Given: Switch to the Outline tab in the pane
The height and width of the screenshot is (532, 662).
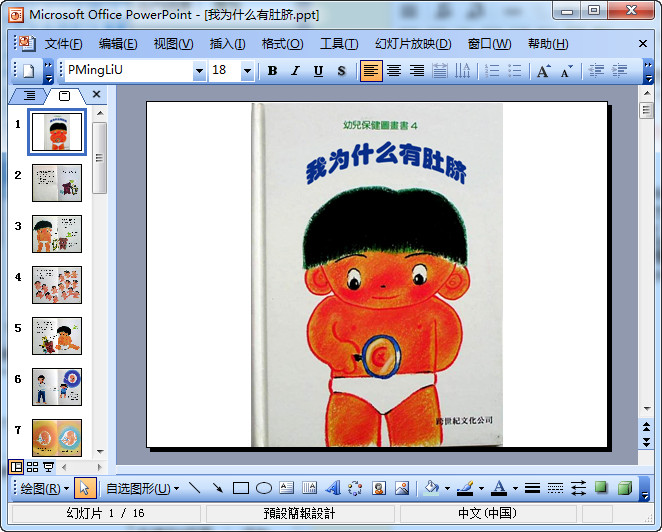Looking at the screenshot, I should point(29,95).
